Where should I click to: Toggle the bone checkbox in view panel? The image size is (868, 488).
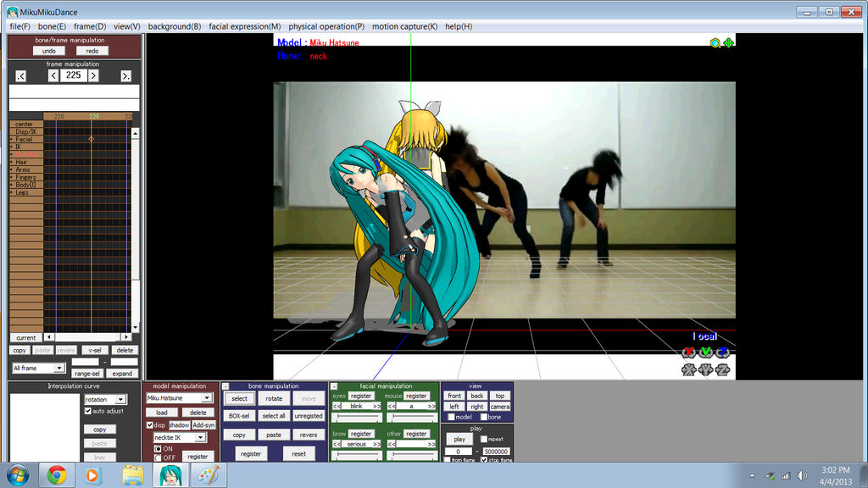[484, 417]
